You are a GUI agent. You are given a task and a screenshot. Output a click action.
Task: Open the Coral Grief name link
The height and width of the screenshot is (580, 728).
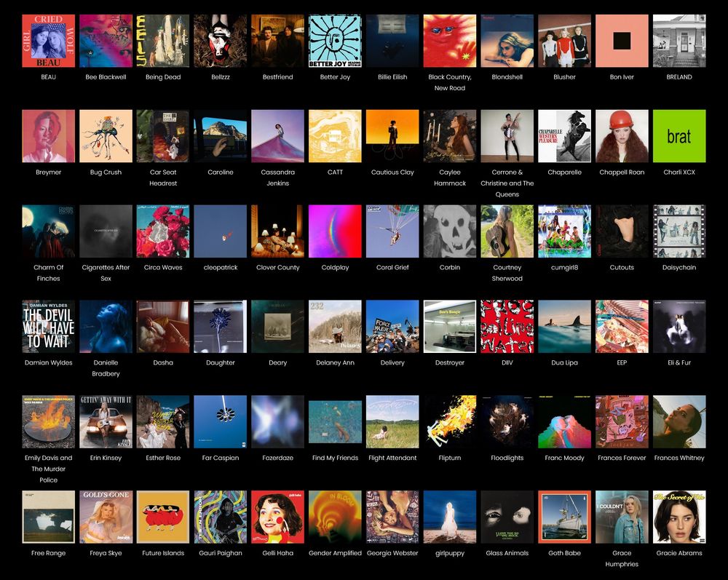[392, 267]
